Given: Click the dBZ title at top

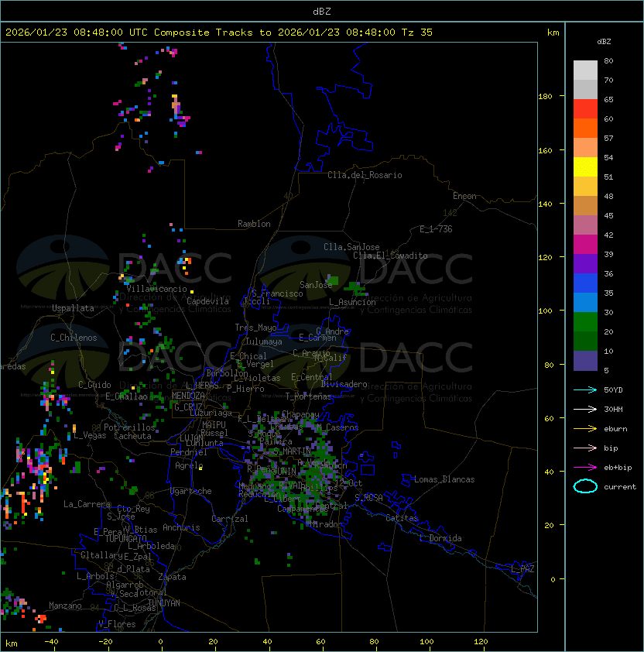Looking at the screenshot, I should click(321, 11).
